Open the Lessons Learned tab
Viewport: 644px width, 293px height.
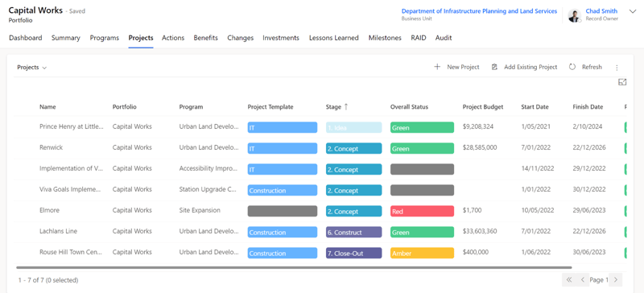tap(334, 38)
